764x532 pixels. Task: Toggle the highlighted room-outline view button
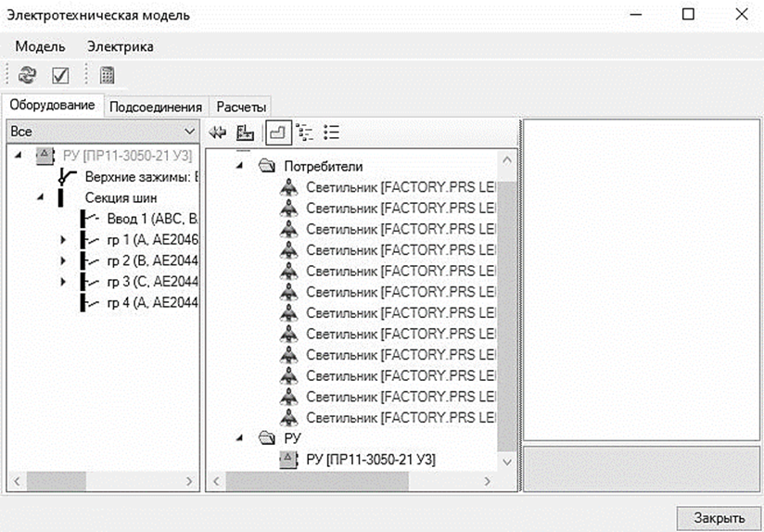coord(276,133)
